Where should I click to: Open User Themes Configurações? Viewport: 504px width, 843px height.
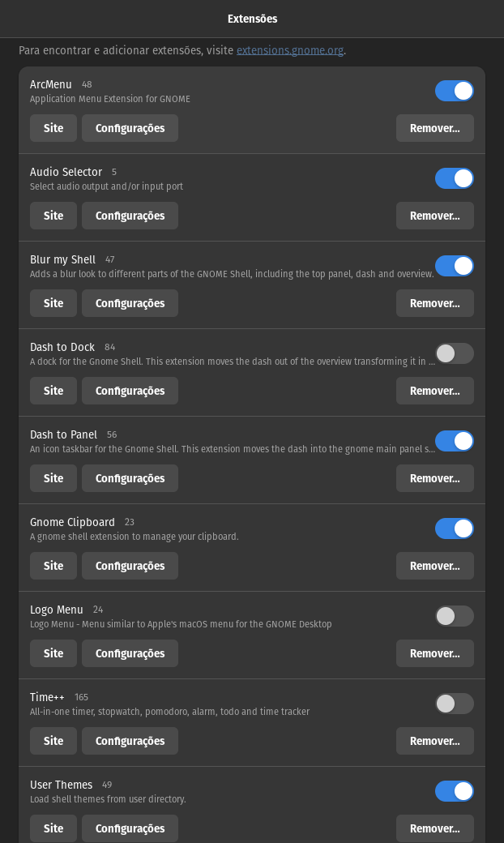click(130, 828)
